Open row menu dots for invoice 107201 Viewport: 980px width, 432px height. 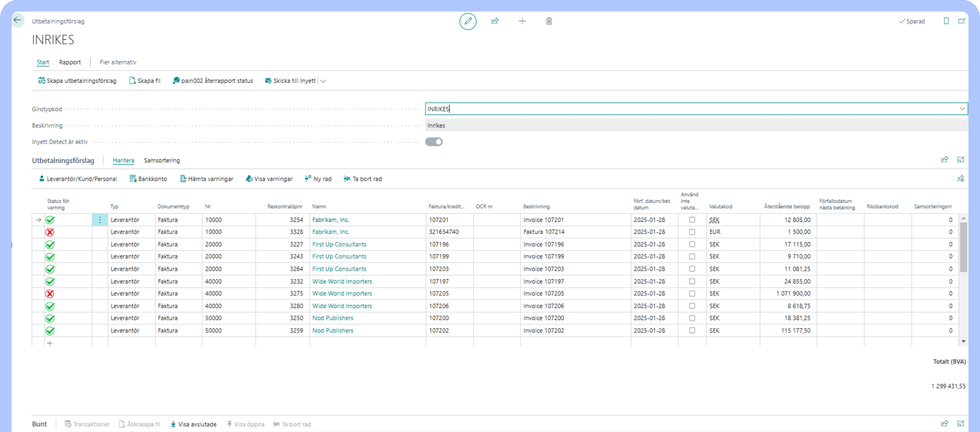pos(100,220)
